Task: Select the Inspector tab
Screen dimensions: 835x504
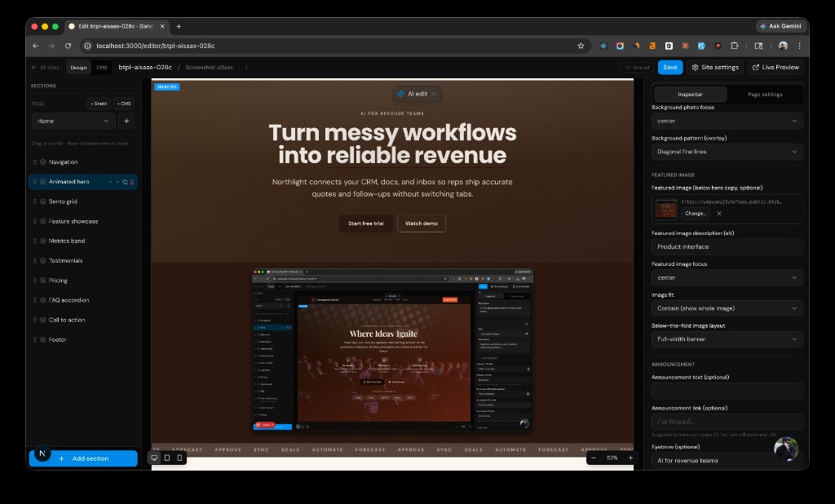Action: coord(690,94)
